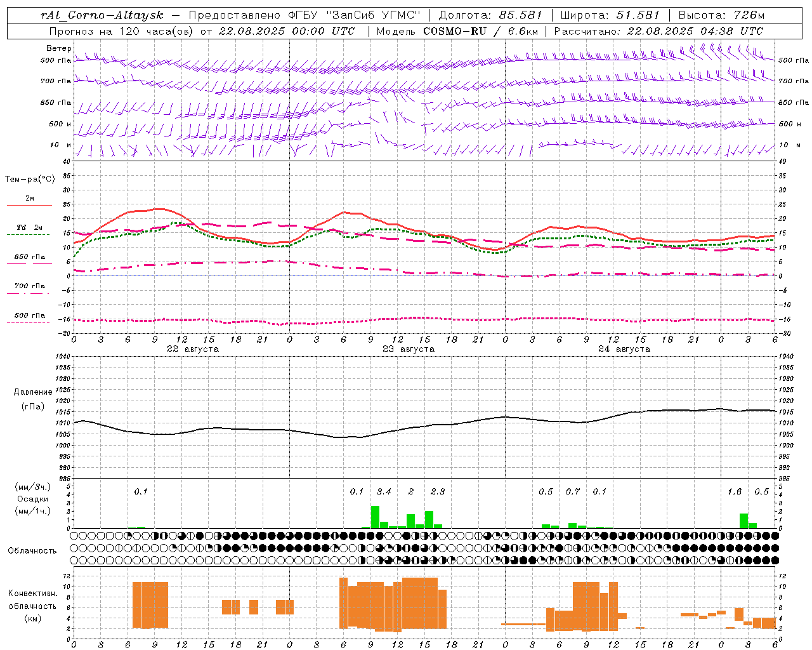Image resolution: width=812 pixels, height=650 pixels.
Task: Click the Тем-ра(°C) axis title
Action: pos(30,180)
